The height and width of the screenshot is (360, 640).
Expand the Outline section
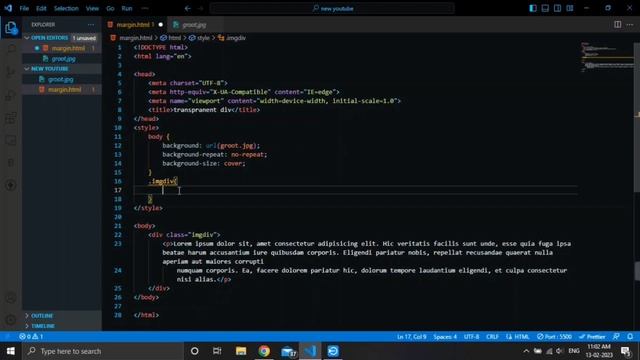61,316
